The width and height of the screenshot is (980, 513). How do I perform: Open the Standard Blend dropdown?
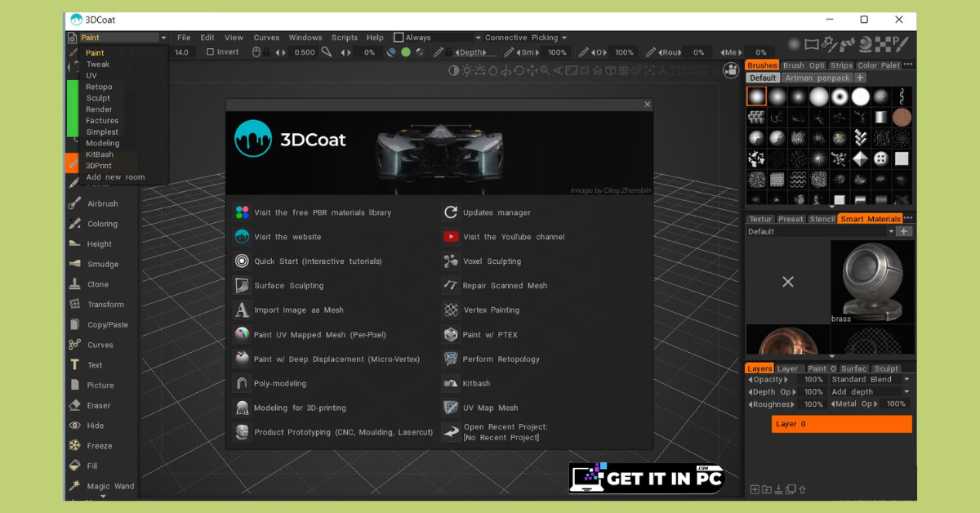(870, 379)
